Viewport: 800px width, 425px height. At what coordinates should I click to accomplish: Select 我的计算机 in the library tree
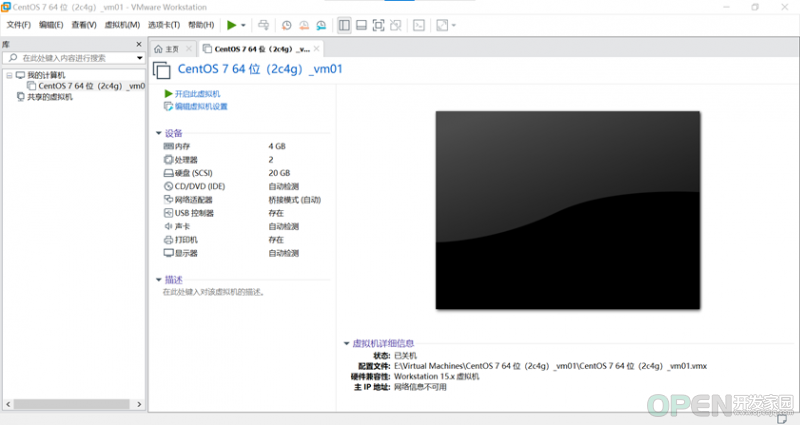(46, 75)
